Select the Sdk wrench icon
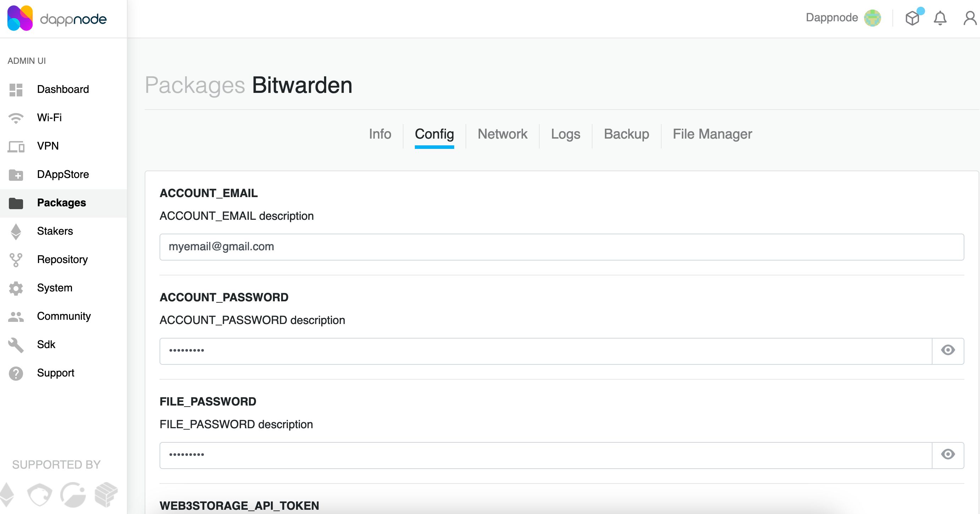Screen dimensions: 980x514 coord(16,345)
